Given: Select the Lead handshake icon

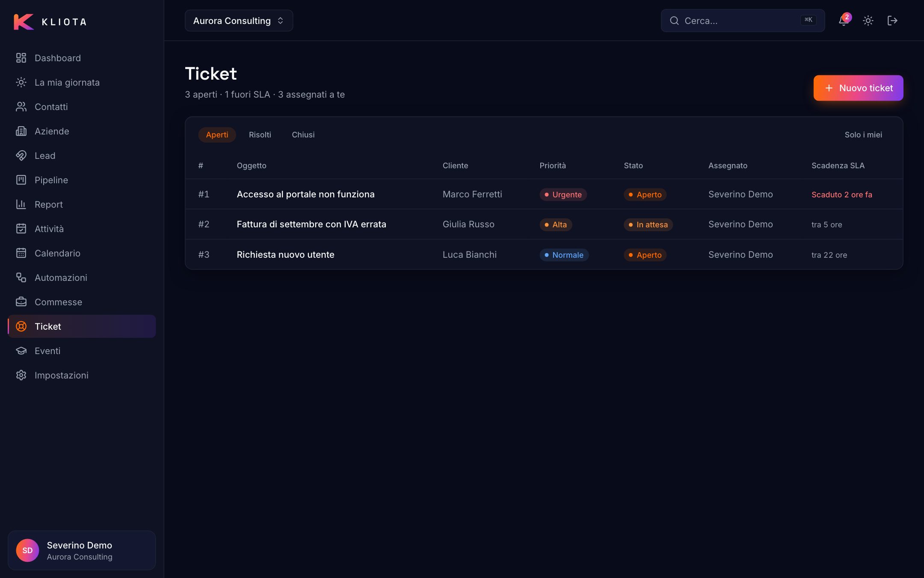Looking at the screenshot, I should tap(21, 155).
